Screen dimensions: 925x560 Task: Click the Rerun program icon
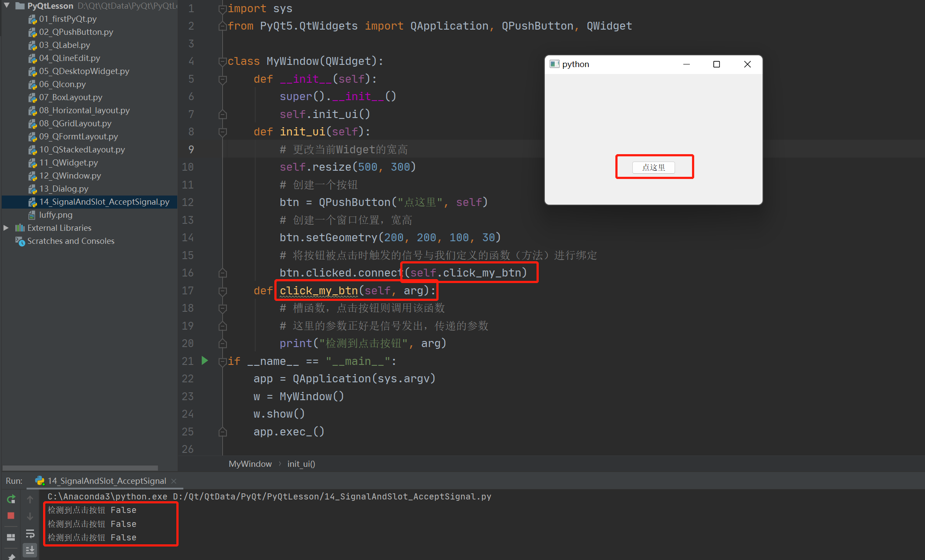(11, 499)
